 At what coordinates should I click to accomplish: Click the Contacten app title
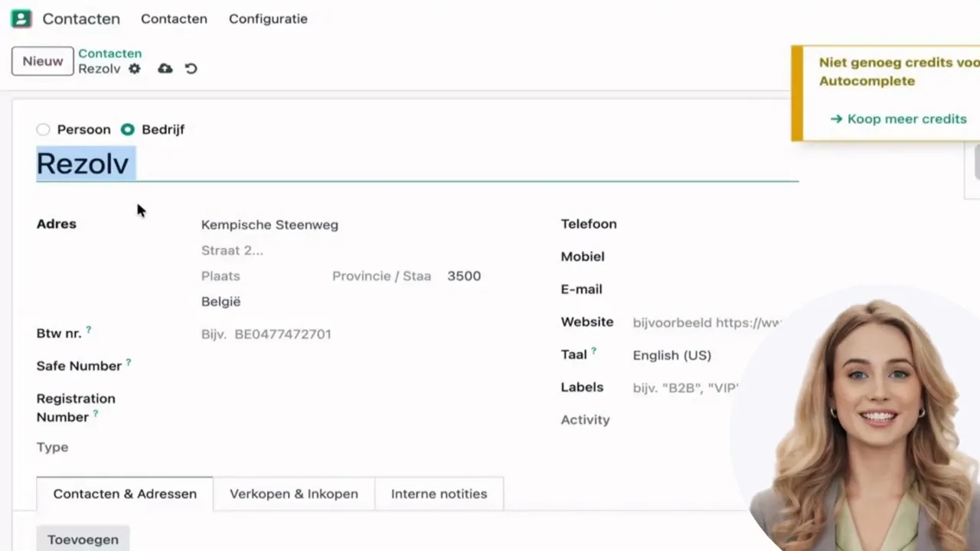tap(81, 19)
